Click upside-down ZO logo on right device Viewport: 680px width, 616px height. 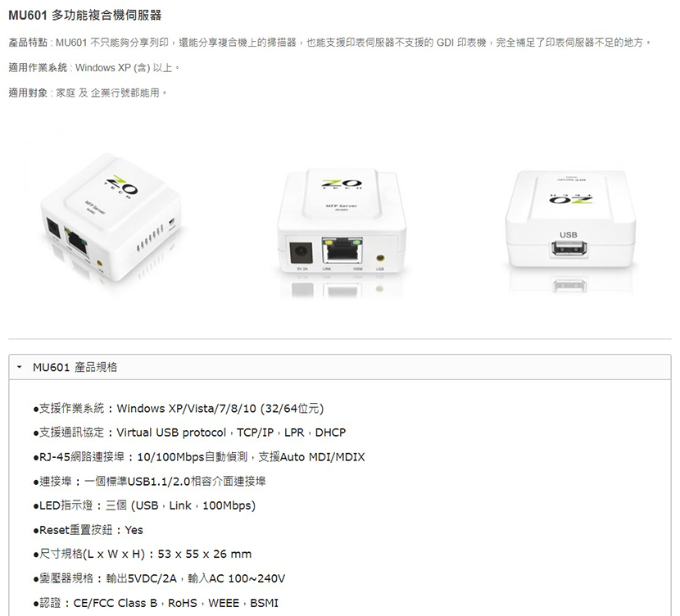pos(570,198)
